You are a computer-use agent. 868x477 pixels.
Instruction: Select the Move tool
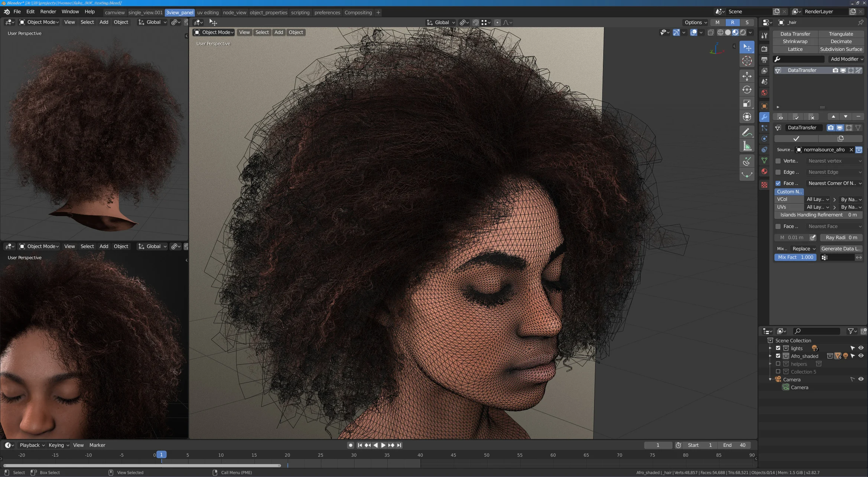[747, 76]
